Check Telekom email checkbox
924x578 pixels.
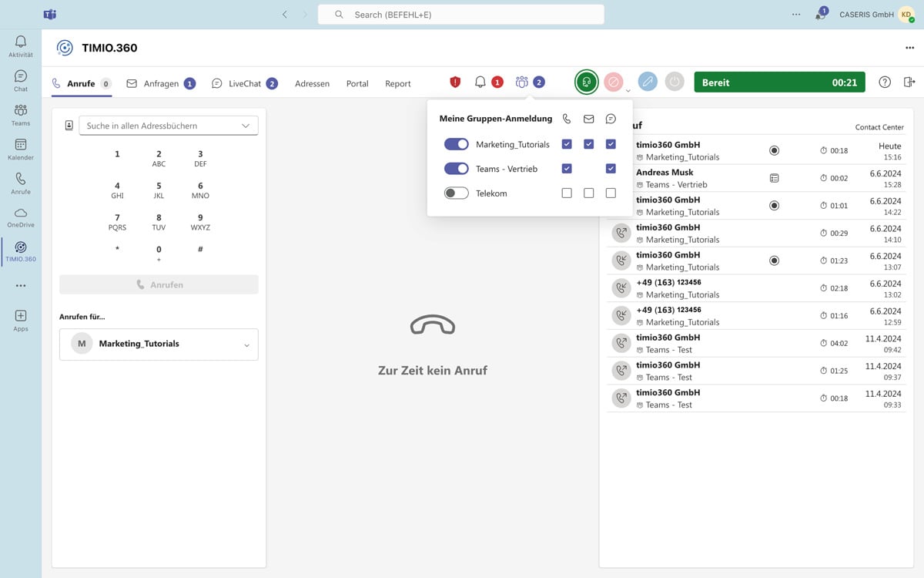pyautogui.click(x=589, y=193)
